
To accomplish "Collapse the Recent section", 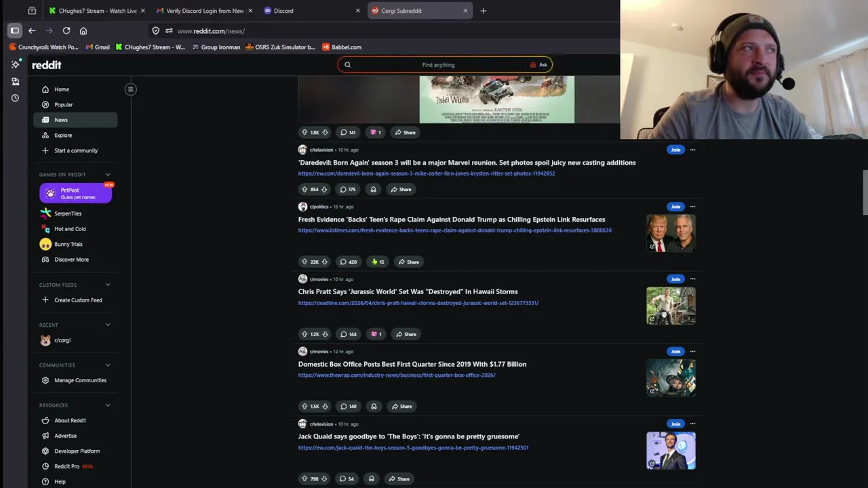I will [108, 325].
